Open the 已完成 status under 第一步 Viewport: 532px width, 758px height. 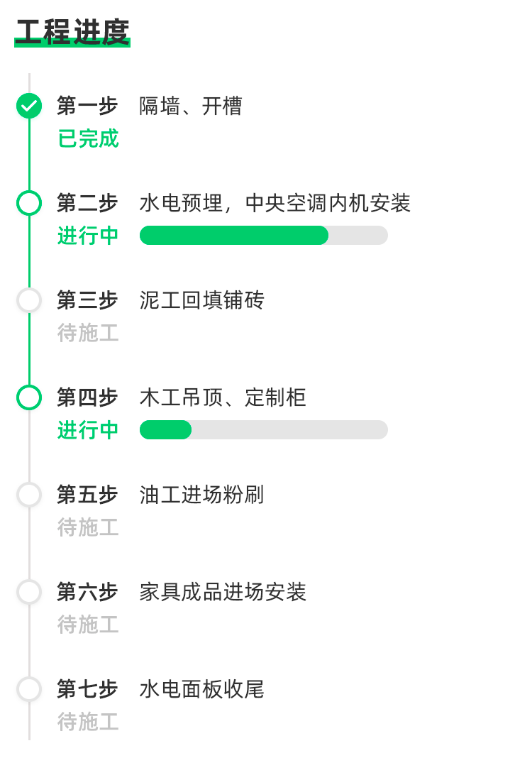tap(88, 138)
